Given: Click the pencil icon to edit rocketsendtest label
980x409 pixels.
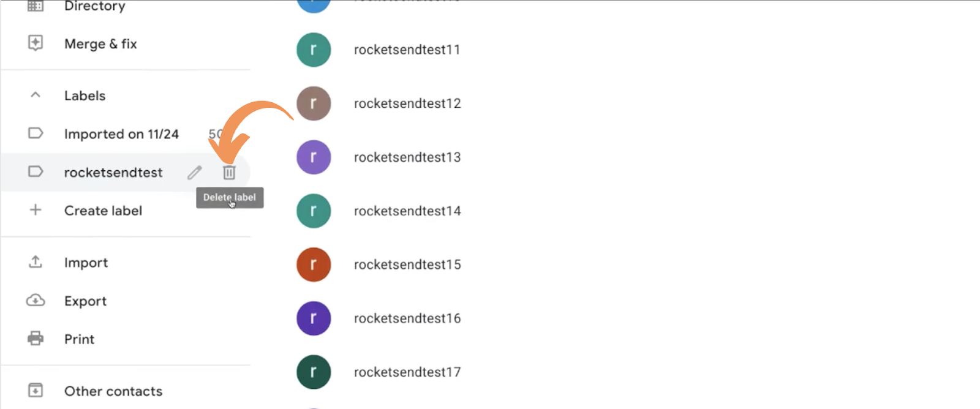Looking at the screenshot, I should [x=194, y=172].
